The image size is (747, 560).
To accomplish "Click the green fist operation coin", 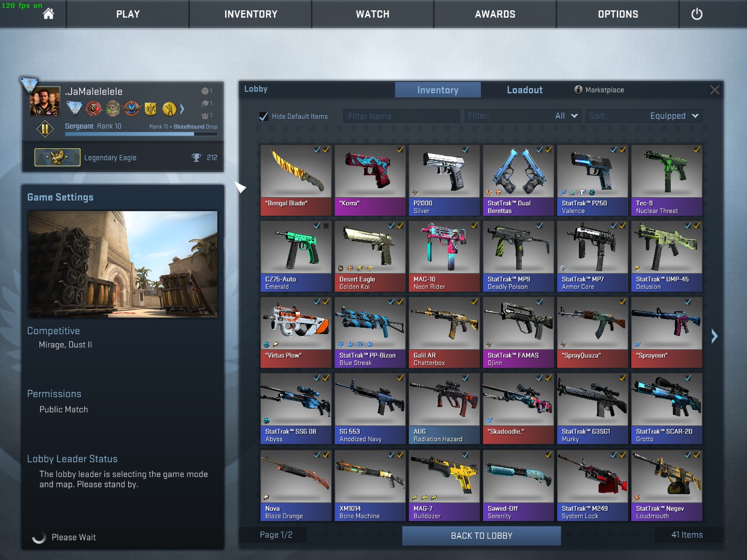I will click(113, 108).
